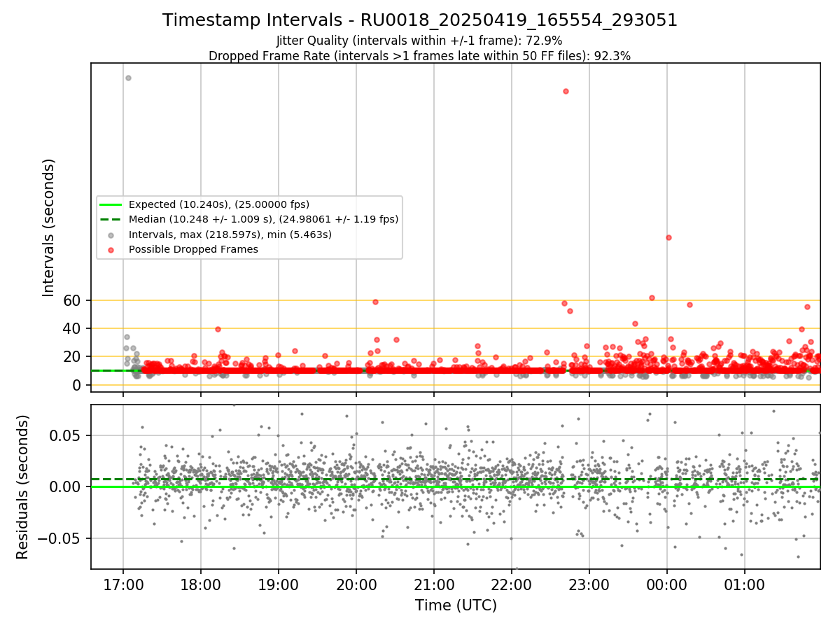Click the 'Expected (10.240s), (25.00000 fps)' legend entry
Image resolution: width=840 pixels, height=630 pixels.
coord(219,204)
